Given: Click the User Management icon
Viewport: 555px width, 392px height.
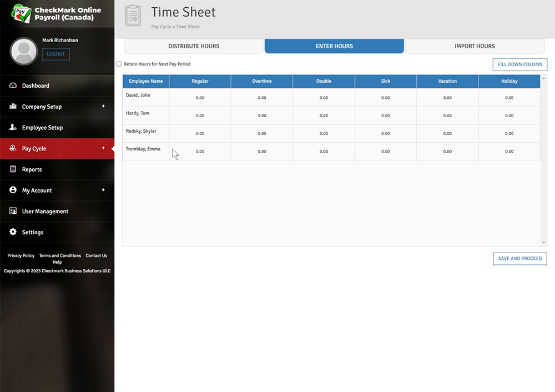Looking at the screenshot, I should tap(13, 212).
